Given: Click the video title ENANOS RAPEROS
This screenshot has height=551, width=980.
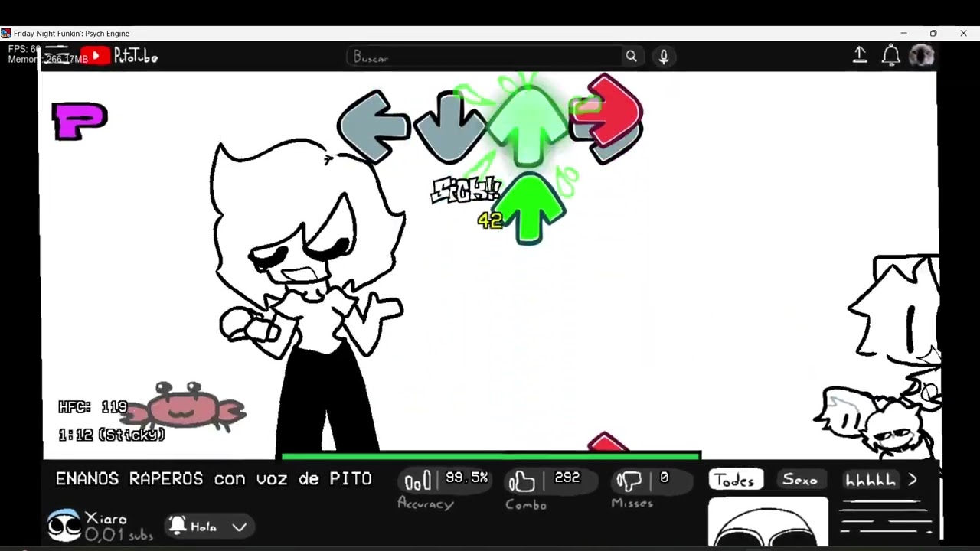Looking at the screenshot, I should click(214, 479).
